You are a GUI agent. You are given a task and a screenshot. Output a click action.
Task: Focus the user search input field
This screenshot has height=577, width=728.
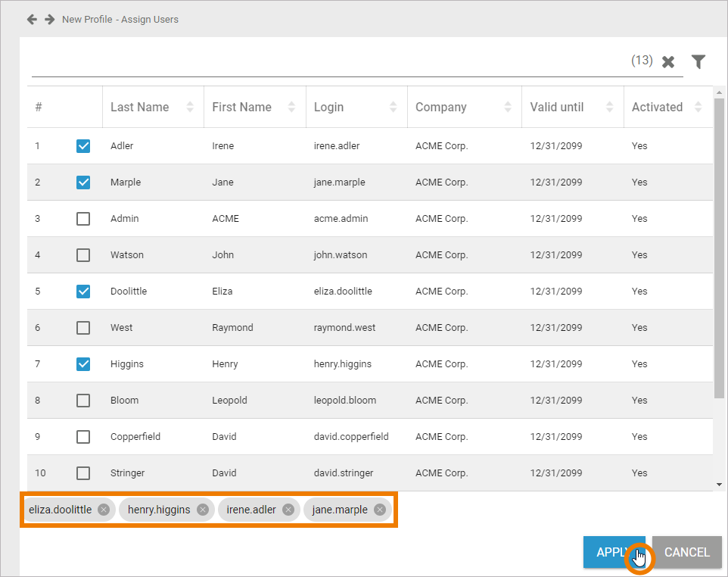coord(325,64)
